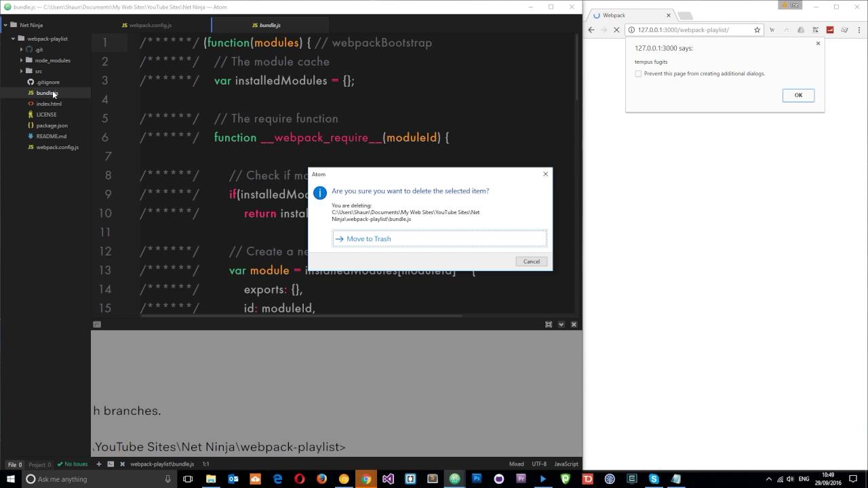Viewport: 868px width, 488px height.
Task: Collapse the Net Ninja project root
Action: tap(5, 25)
